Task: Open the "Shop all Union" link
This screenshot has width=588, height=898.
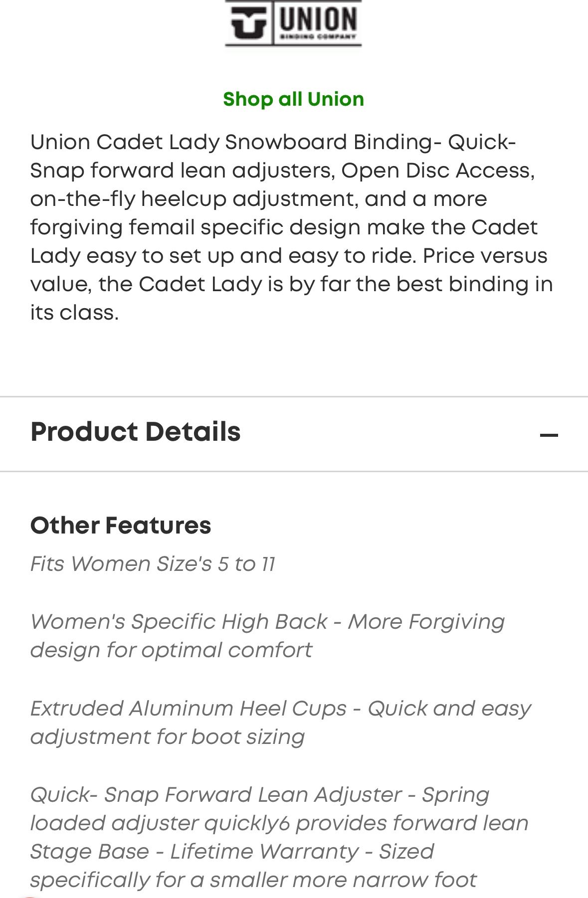Action: coord(293,99)
